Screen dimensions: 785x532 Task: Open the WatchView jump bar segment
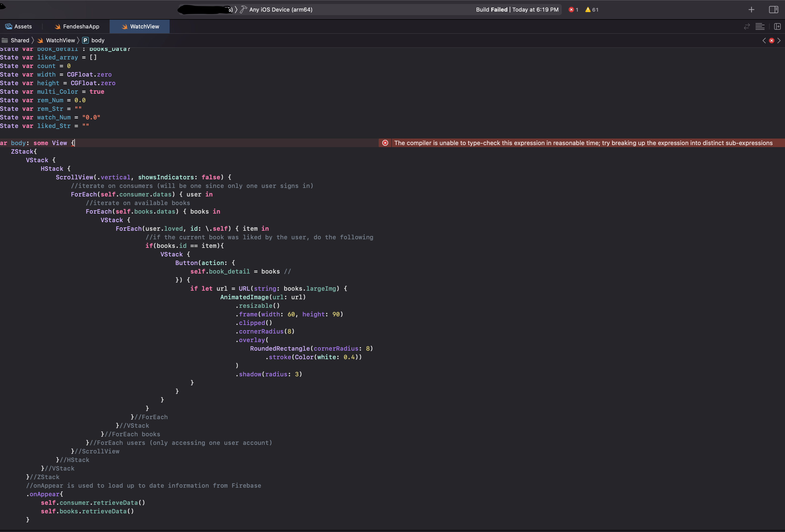click(56, 41)
